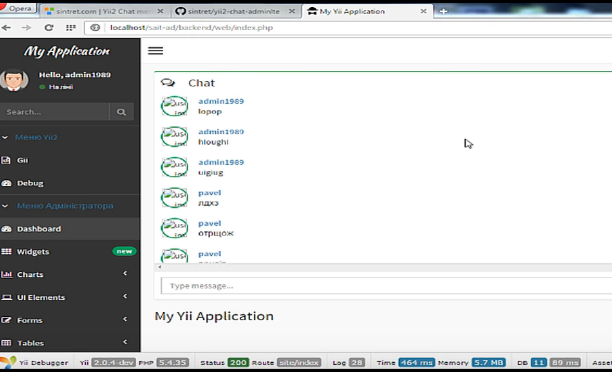Focus the sidebar Search field

(x=55, y=112)
